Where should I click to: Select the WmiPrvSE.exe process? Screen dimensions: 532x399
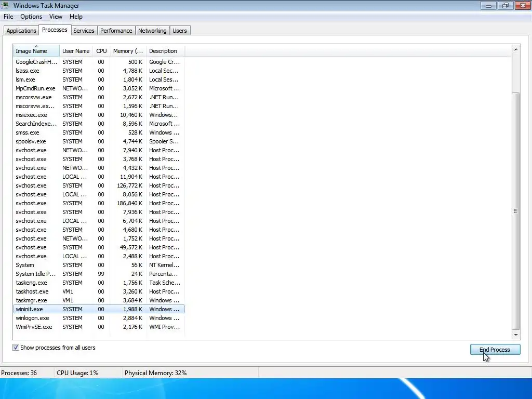click(99, 326)
